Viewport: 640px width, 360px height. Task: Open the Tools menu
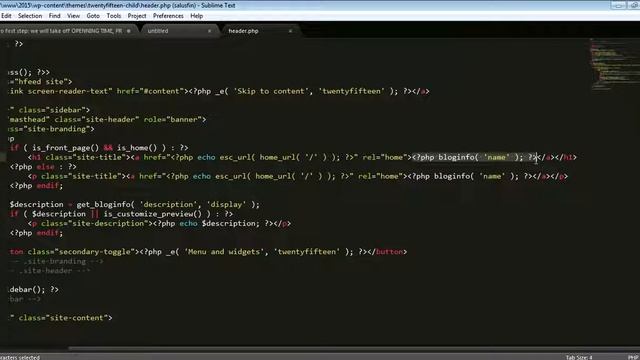tap(114, 16)
